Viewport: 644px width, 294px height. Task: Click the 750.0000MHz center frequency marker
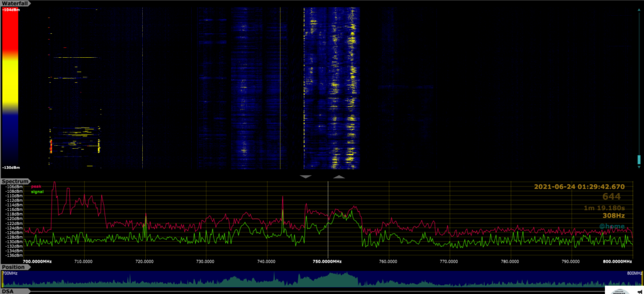pos(327,261)
